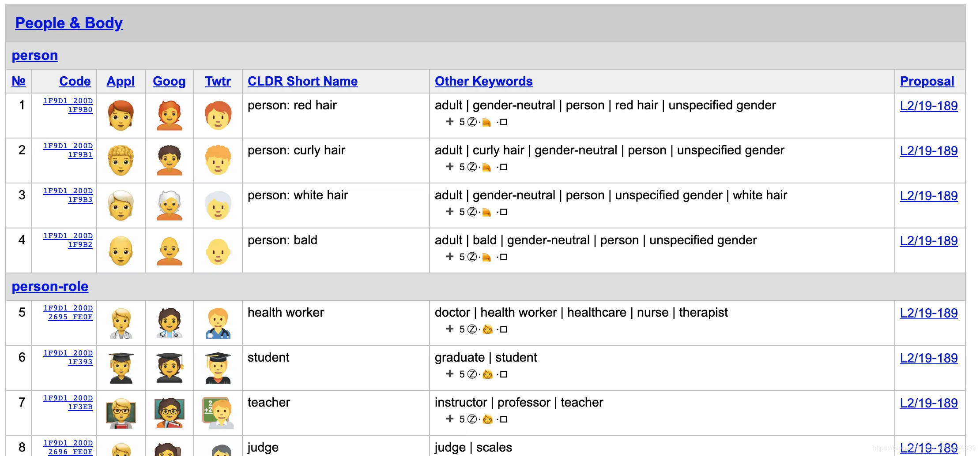The image size is (980, 456).
Task: Click the Goog column header link
Action: click(x=169, y=82)
